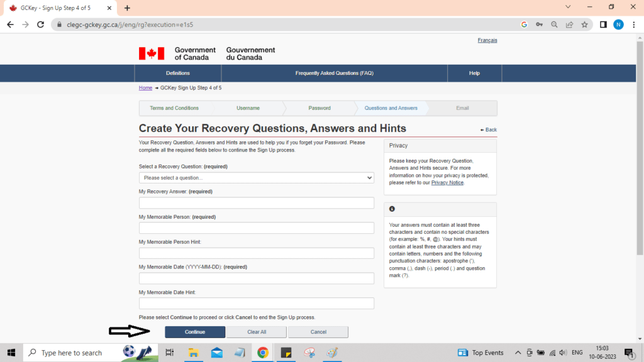Open the Privacy Notice link

coord(447,183)
